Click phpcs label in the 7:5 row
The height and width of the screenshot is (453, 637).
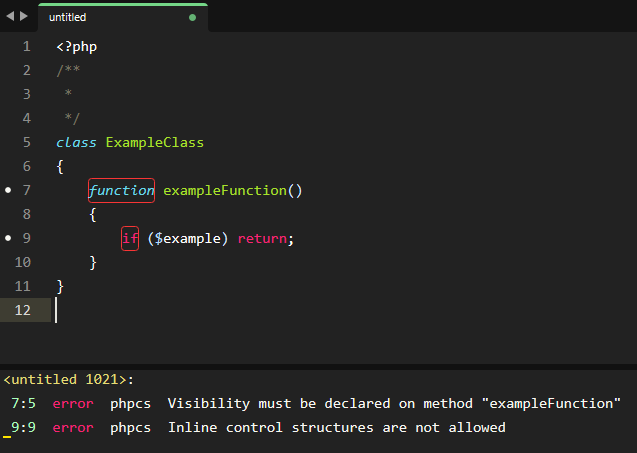[130, 404]
